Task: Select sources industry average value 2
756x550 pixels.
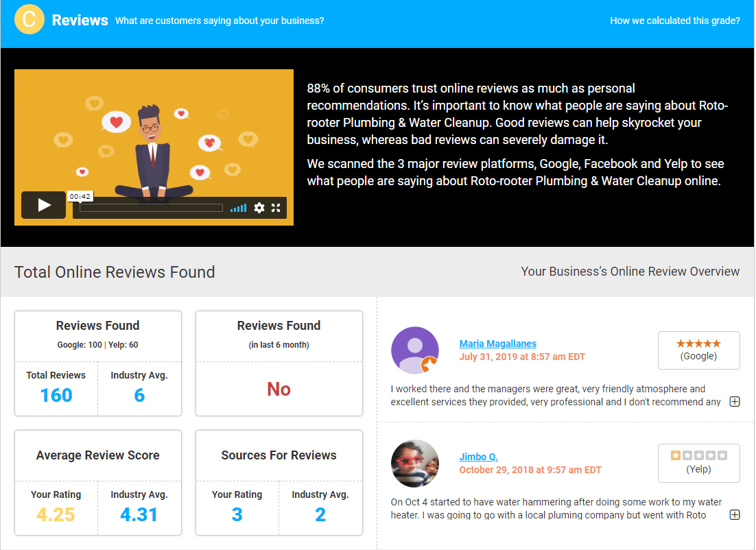Action: tap(320, 514)
